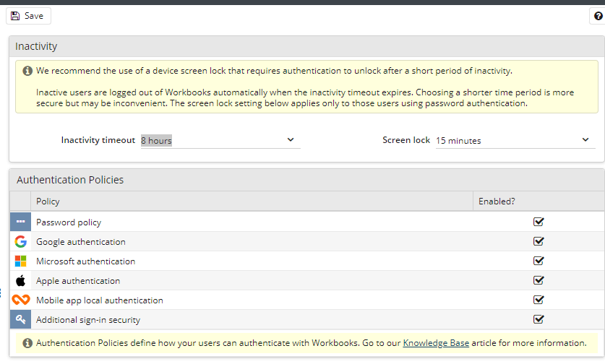Viewport: 605px width, 364px height.
Task: Click the key icon for sign-in security
Action: [20, 319]
